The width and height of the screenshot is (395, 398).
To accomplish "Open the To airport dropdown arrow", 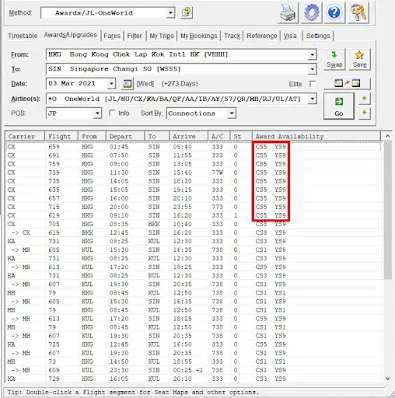I will pos(312,69).
